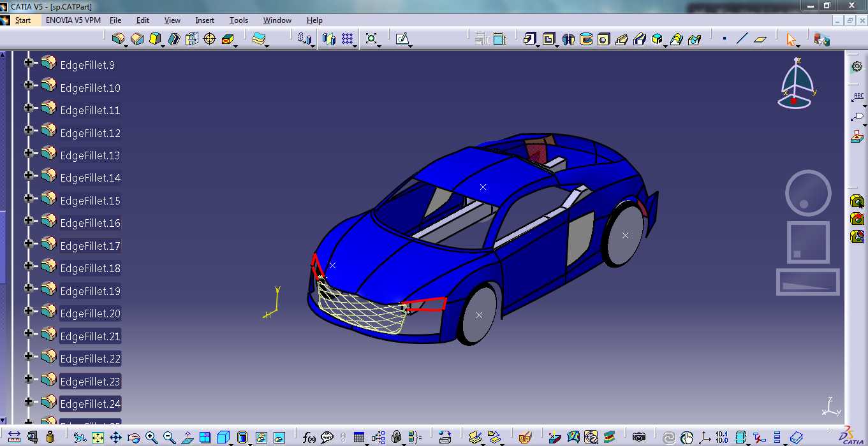The image size is (868, 446).
Task: Click the Measure Between tool
Action: click(14, 437)
